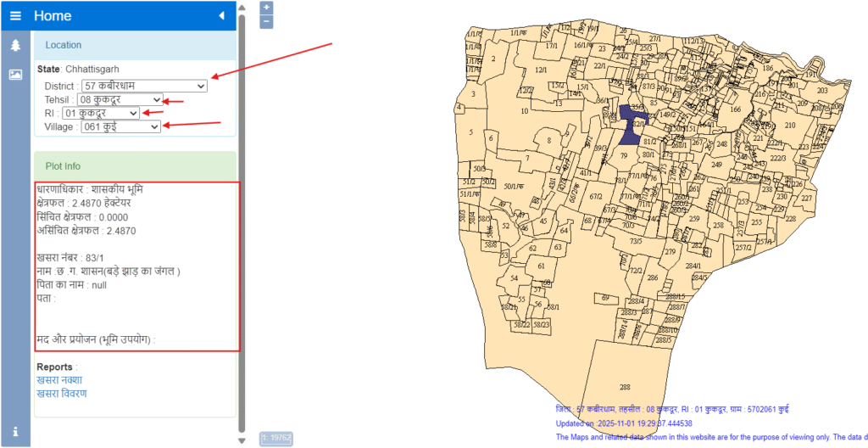
Task: Zoom in the map with plus button
Action: (x=267, y=7)
